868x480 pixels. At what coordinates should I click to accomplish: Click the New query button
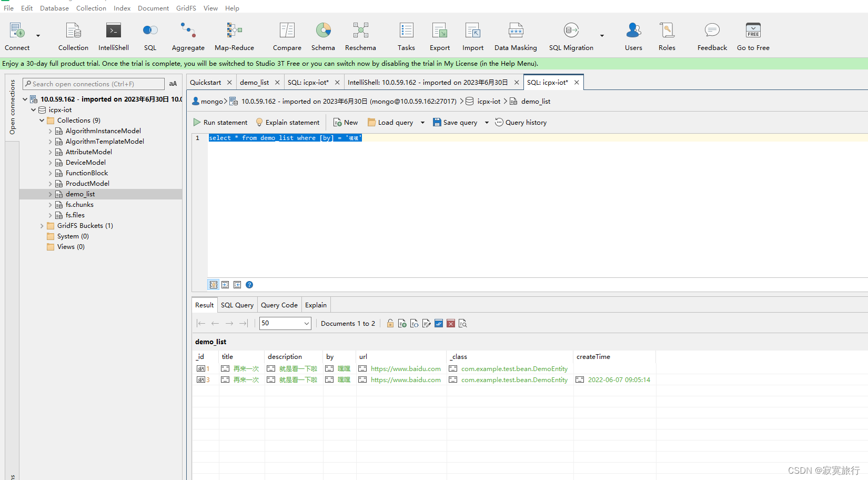[346, 123]
